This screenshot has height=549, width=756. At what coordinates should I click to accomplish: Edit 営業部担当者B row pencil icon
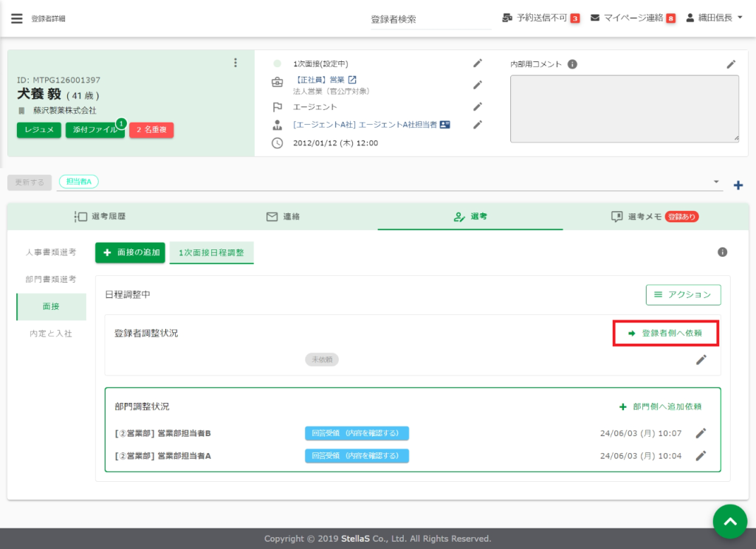pos(701,433)
